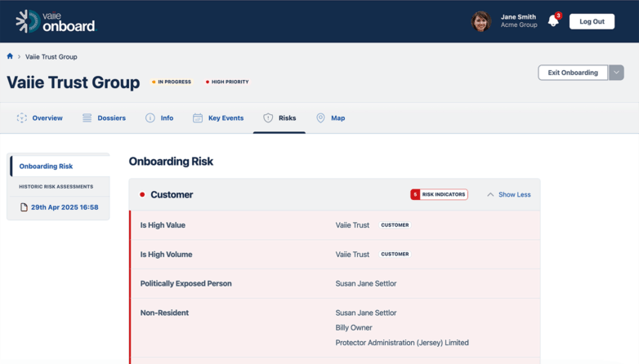639x364 pixels.
Task: Click the Exit Onboarding button
Action: point(573,73)
